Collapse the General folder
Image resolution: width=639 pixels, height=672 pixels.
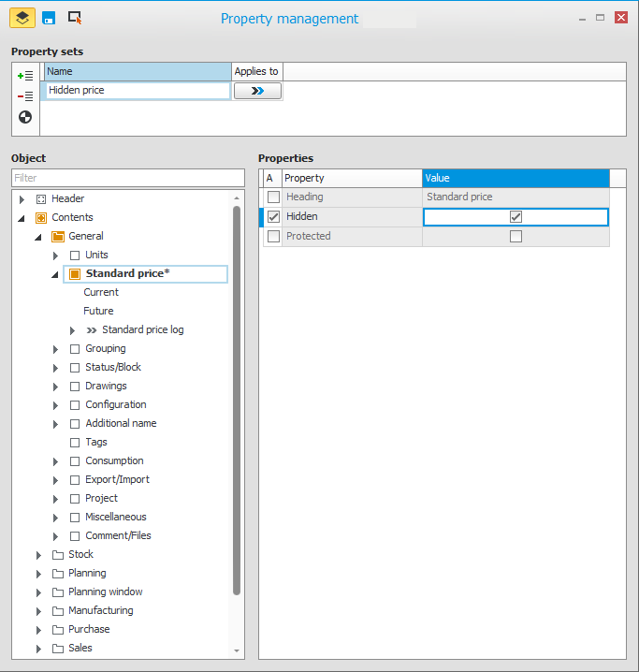coord(38,237)
